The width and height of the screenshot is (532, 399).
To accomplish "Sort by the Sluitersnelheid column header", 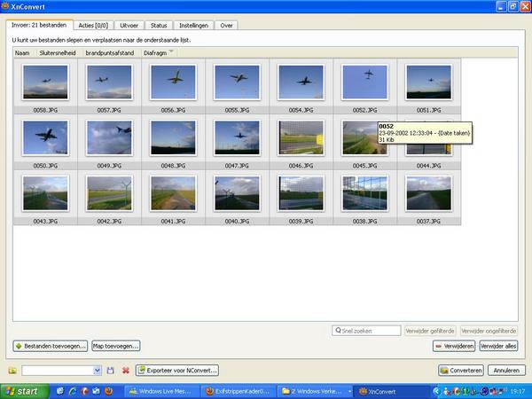I will pos(57,53).
